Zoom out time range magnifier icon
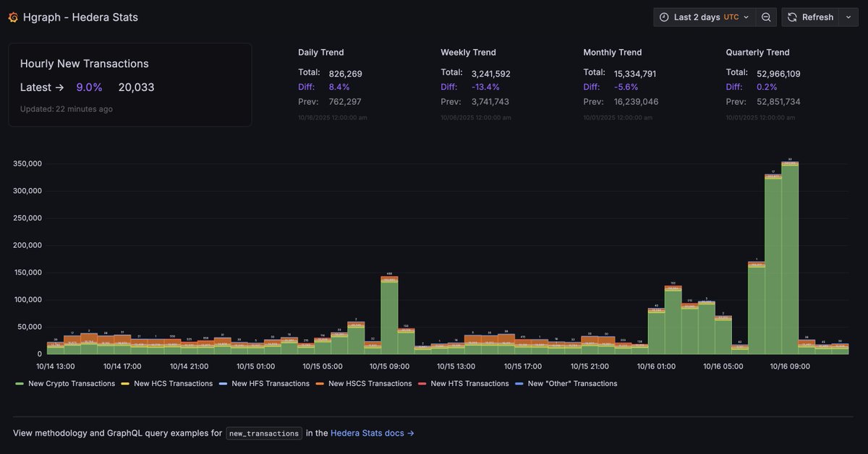 click(766, 17)
